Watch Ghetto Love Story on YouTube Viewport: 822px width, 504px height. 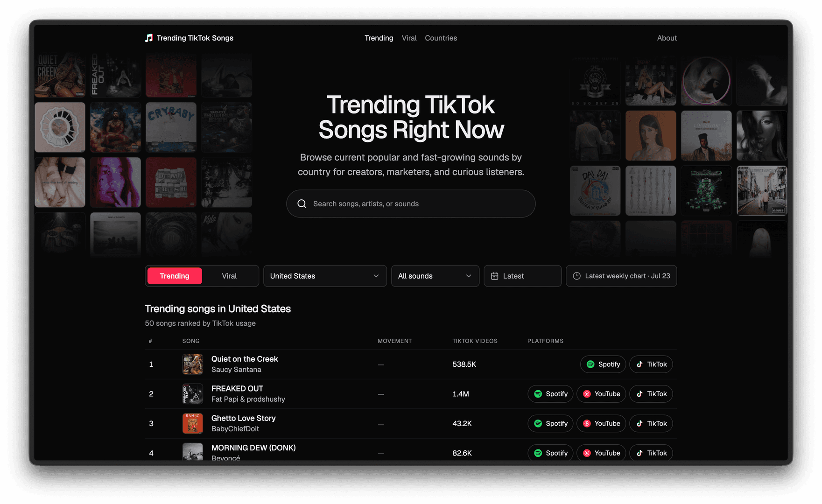pyautogui.click(x=601, y=424)
